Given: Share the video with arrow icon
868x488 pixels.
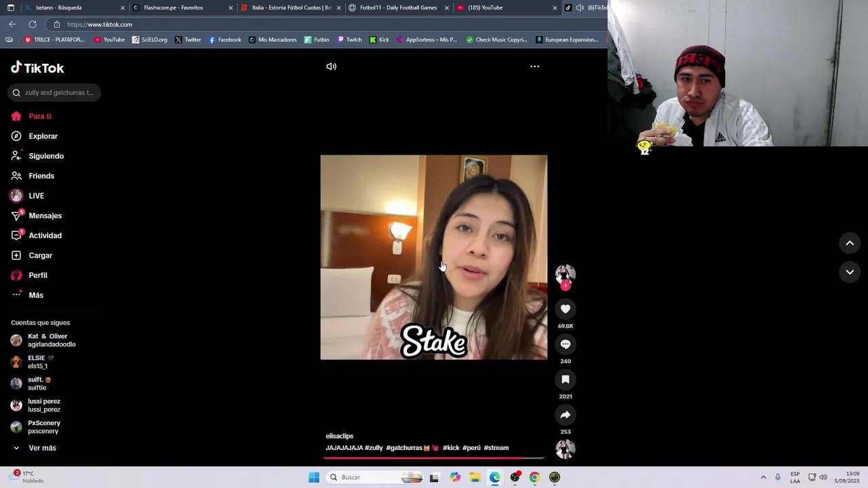Looking at the screenshot, I should point(566,415).
